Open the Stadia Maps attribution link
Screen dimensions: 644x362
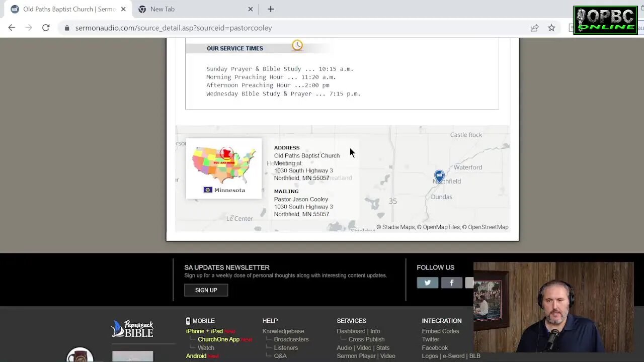(x=398, y=227)
